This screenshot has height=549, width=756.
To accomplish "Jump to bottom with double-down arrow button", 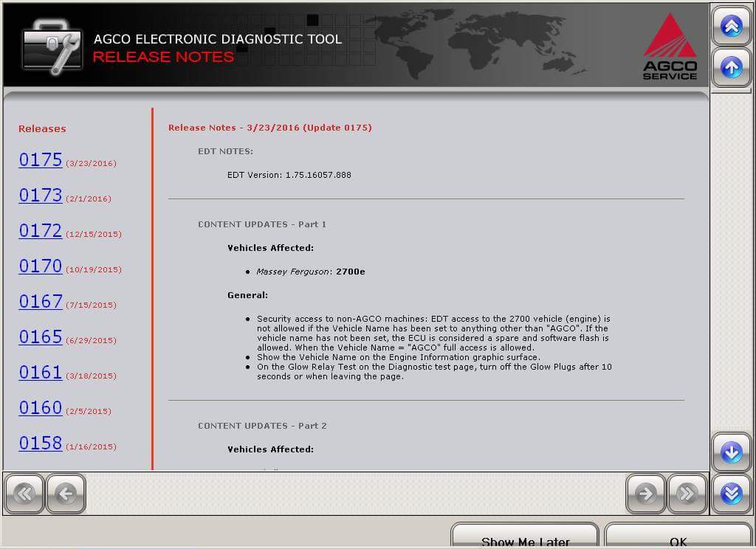I will pos(732,494).
